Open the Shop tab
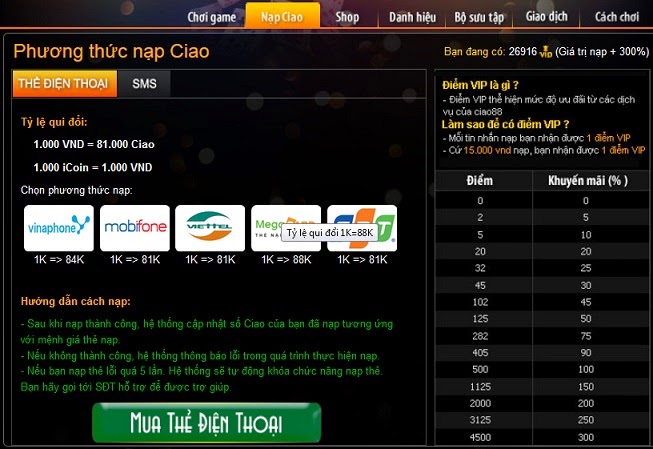The height and width of the screenshot is (449, 653). click(347, 17)
